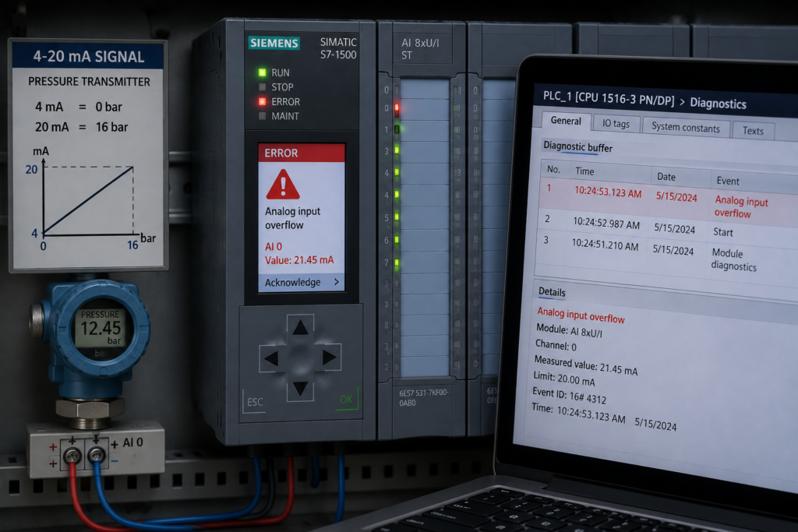The height and width of the screenshot is (532, 798).
Task: Click the 4-20 mA SIGNAL sign title
Action: tap(89, 56)
